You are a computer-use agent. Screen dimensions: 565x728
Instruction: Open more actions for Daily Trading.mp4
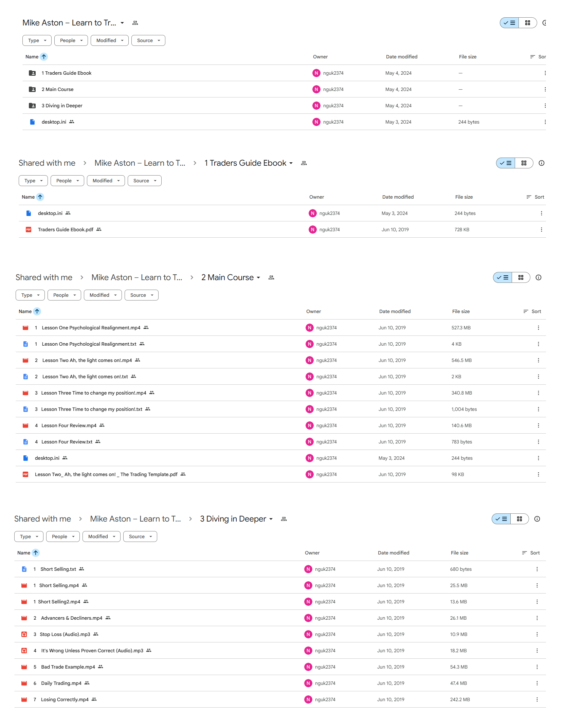tap(537, 683)
